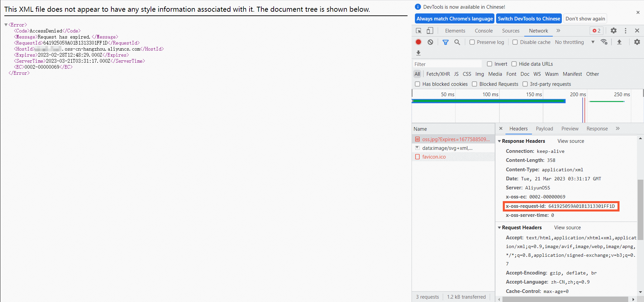The width and height of the screenshot is (644, 302).
Task: Open the customize DevTools three-dot menu
Action: coord(625,31)
